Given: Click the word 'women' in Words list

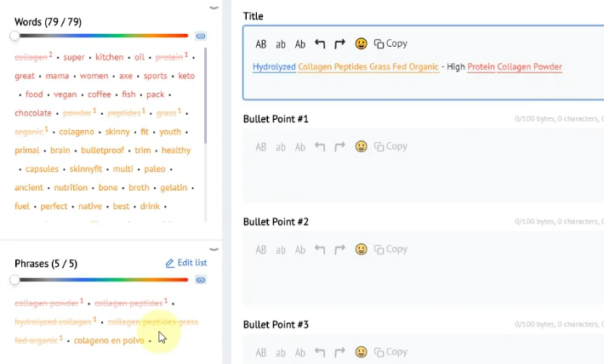Looking at the screenshot, I should pos(94,76).
